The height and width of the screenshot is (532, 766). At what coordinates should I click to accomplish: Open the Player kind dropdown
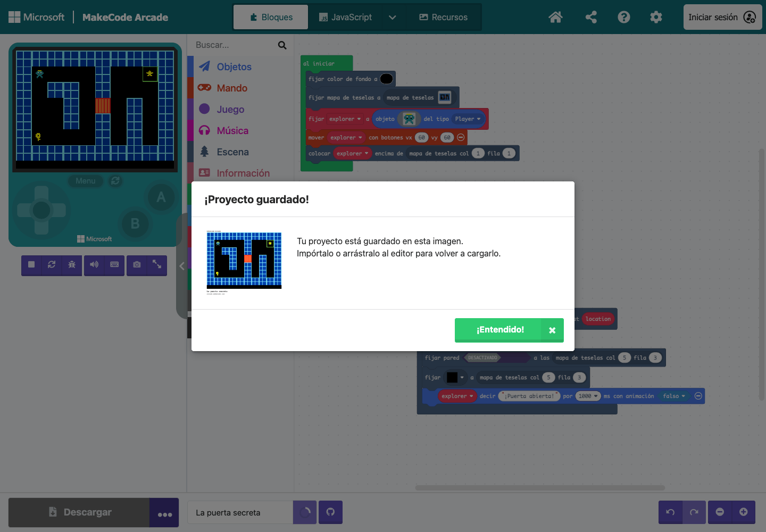[468, 119]
